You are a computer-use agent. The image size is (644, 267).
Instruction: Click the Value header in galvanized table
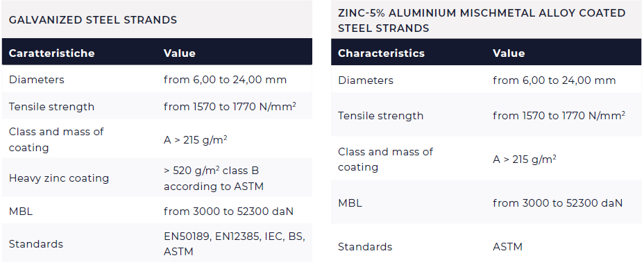coord(180,53)
